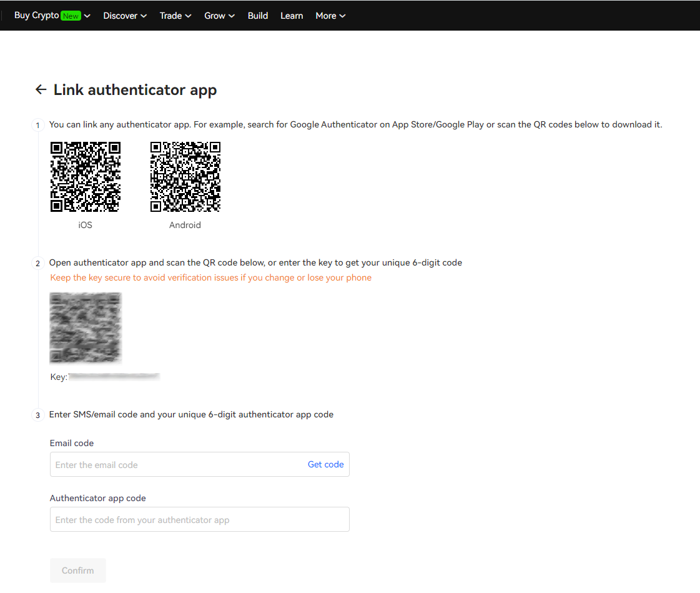
Task: Click the green New badge
Action: 71,16
